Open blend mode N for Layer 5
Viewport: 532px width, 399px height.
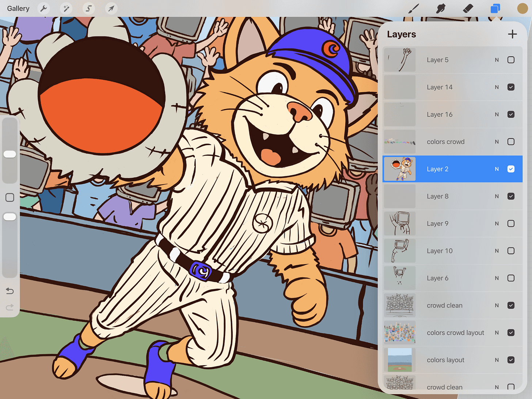497,60
